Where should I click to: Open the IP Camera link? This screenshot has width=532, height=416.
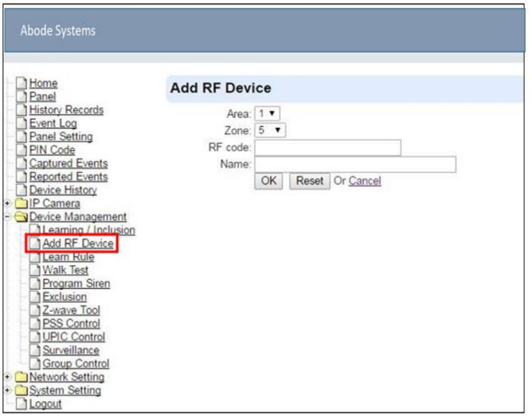pos(55,203)
